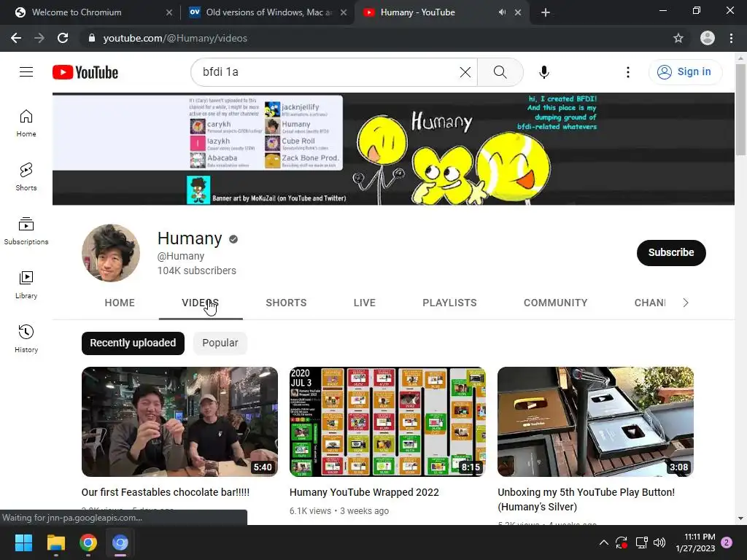Click the browser forward arrow
The image size is (747, 560).
[x=39, y=38]
